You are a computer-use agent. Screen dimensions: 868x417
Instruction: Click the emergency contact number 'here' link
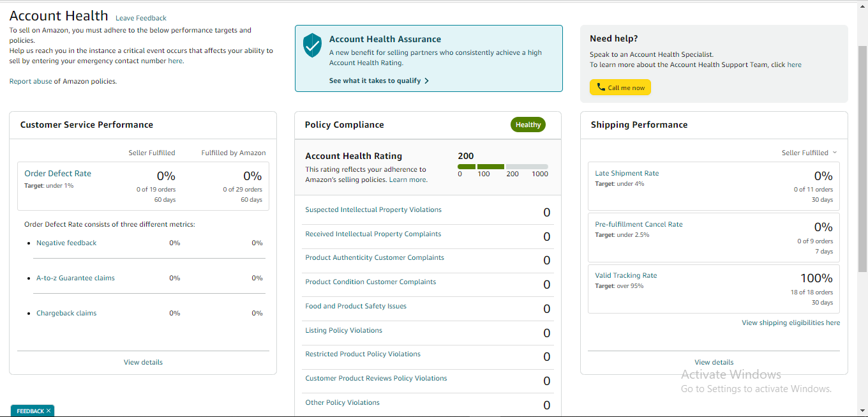[x=175, y=61]
